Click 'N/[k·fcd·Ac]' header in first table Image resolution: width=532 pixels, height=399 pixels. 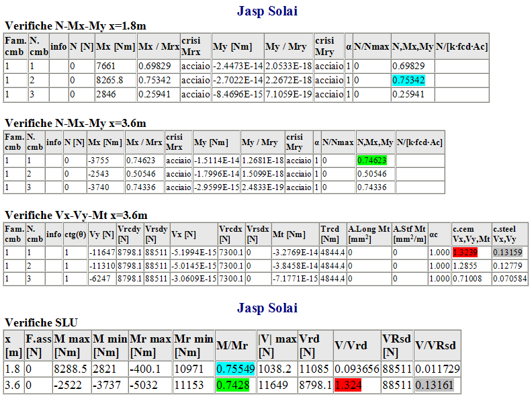click(x=461, y=46)
